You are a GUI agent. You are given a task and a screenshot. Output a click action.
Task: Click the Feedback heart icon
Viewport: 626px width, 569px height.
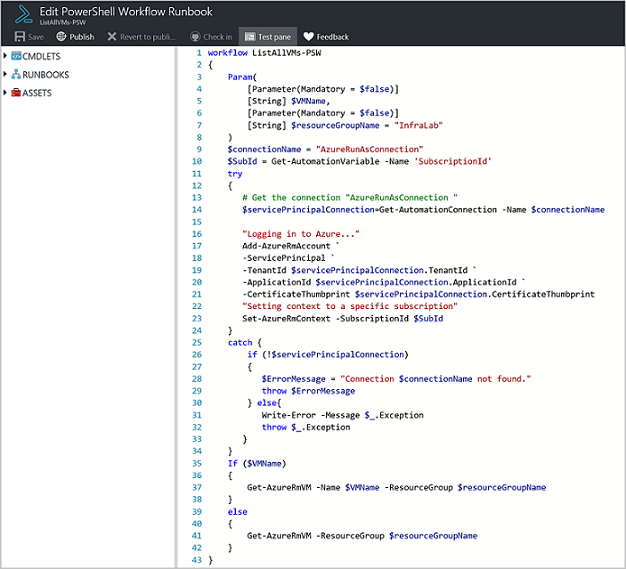[x=309, y=37]
